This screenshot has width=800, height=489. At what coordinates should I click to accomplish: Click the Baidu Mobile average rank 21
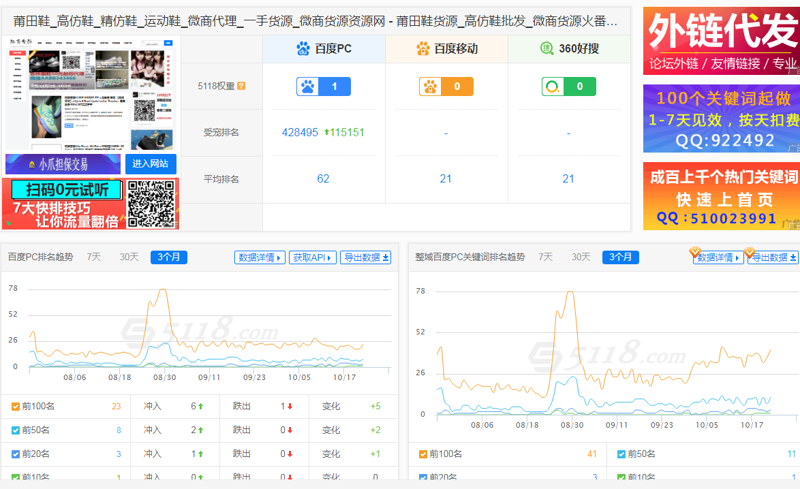[x=445, y=179]
